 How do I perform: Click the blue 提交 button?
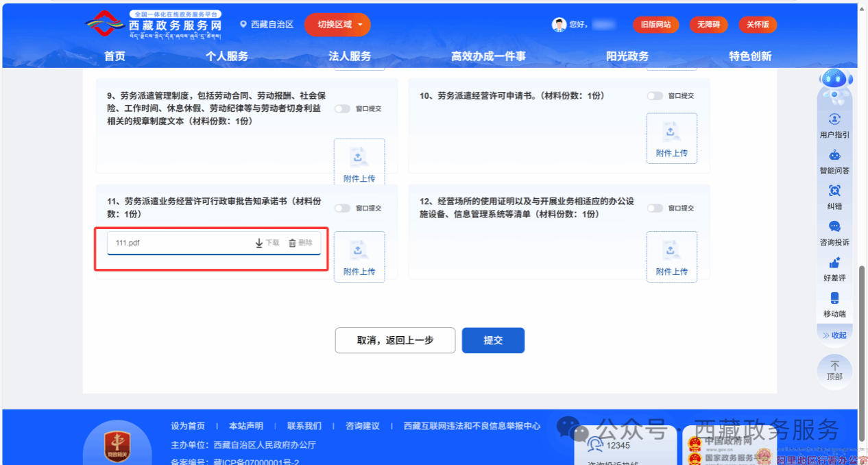493,340
